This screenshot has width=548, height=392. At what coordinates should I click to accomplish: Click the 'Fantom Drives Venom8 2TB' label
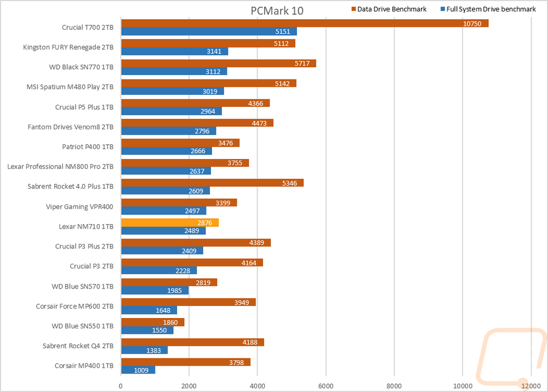click(71, 127)
